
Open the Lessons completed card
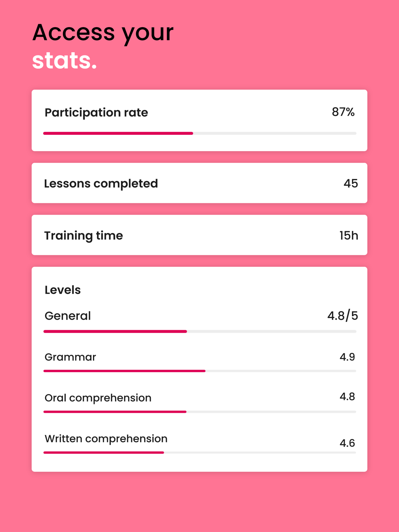[x=199, y=183]
